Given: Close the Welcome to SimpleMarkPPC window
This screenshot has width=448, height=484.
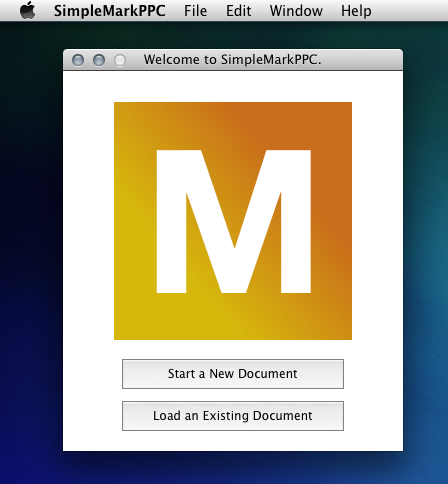Looking at the screenshot, I should 78,60.
